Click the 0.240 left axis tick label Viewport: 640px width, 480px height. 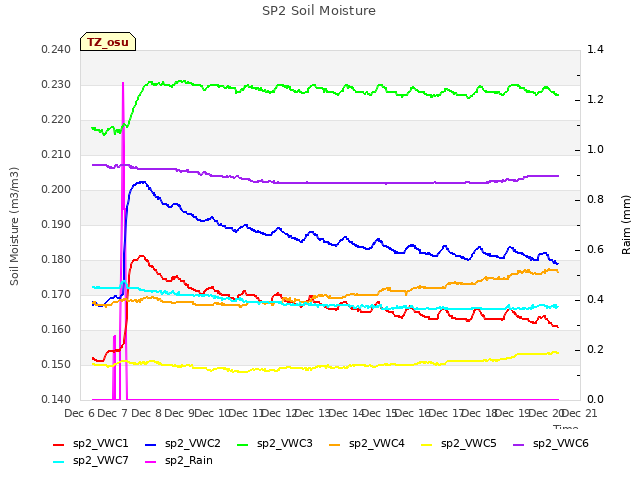(x=56, y=50)
